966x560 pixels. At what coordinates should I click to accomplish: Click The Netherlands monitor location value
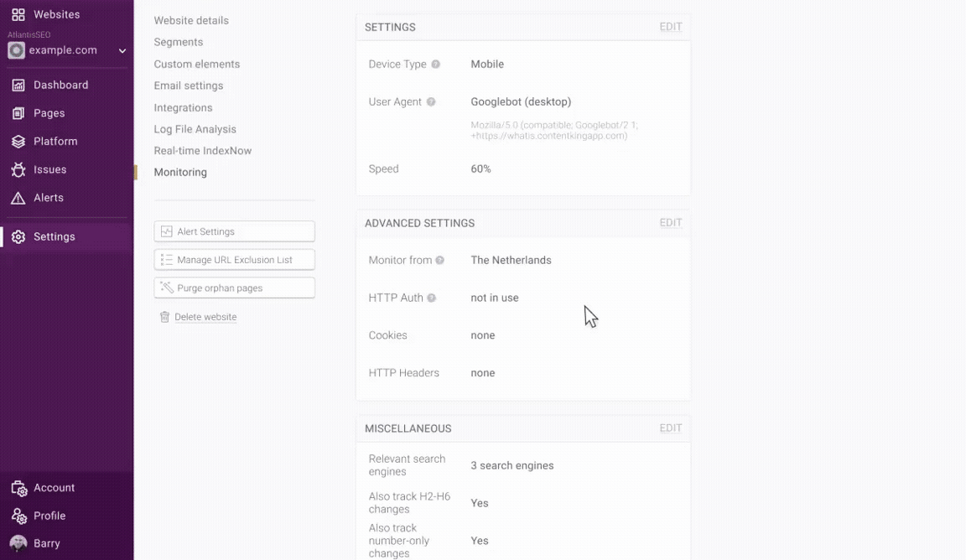pyautogui.click(x=511, y=260)
